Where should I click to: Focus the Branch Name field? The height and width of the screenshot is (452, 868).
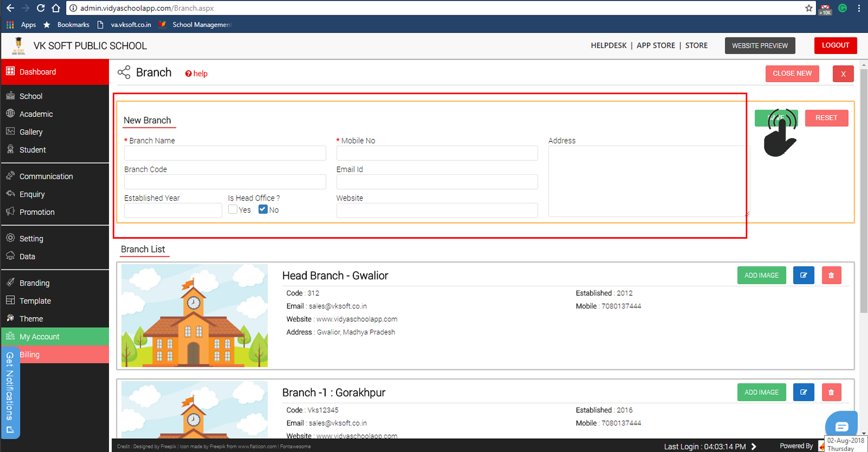pos(225,153)
